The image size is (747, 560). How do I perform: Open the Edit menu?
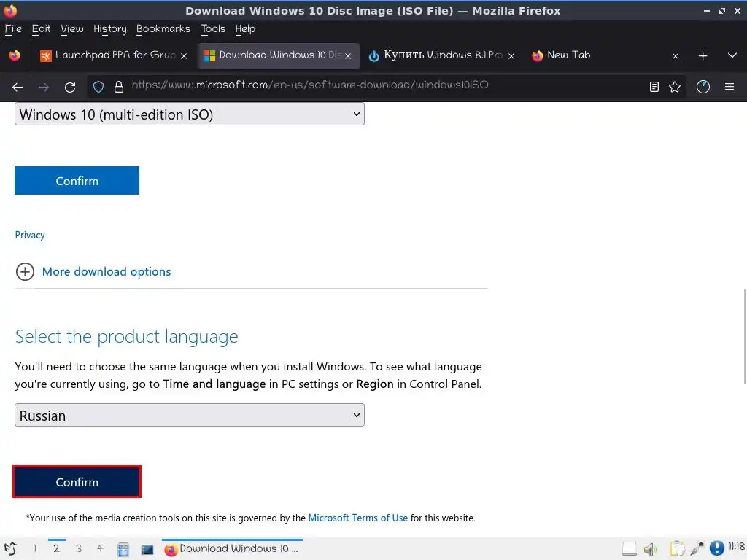(x=41, y=29)
